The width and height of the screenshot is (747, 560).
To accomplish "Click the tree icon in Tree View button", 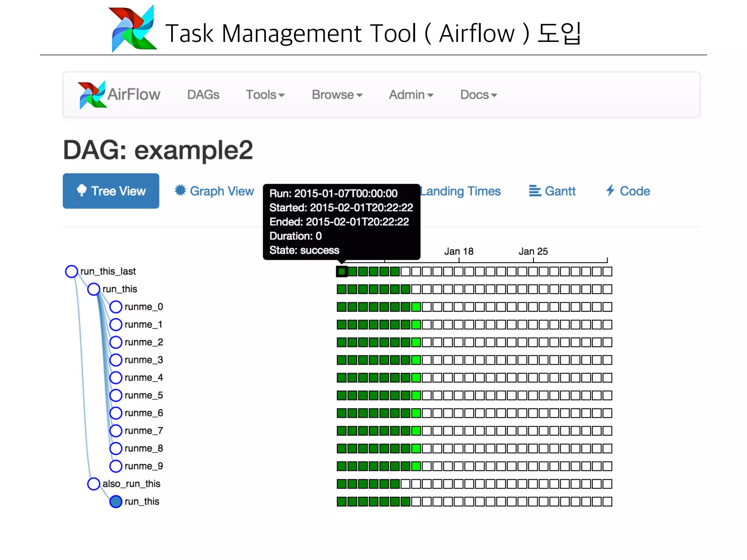I will pos(82,190).
